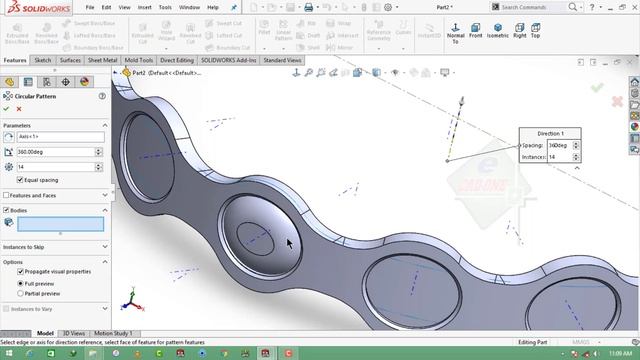The image size is (640, 360).
Task: Collapse the Options section
Action: point(105,262)
